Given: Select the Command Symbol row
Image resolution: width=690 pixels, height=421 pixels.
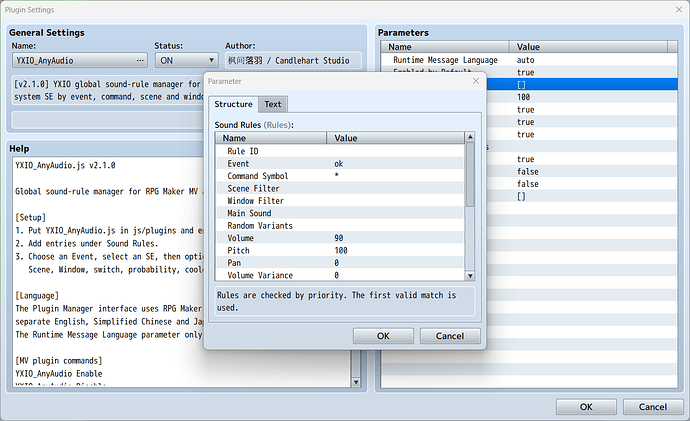Looking at the screenshot, I should [340, 176].
